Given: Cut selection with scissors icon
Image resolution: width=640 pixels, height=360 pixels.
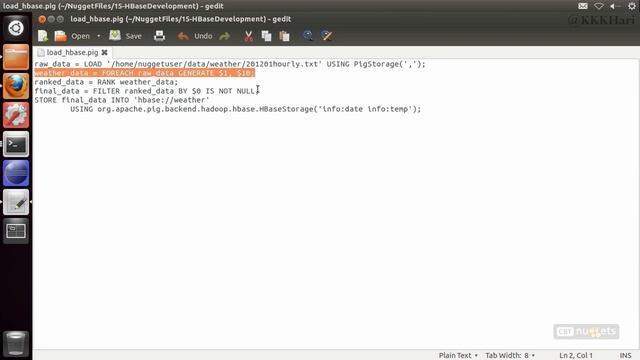Looking at the screenshot, I should [x=248, y=36].
